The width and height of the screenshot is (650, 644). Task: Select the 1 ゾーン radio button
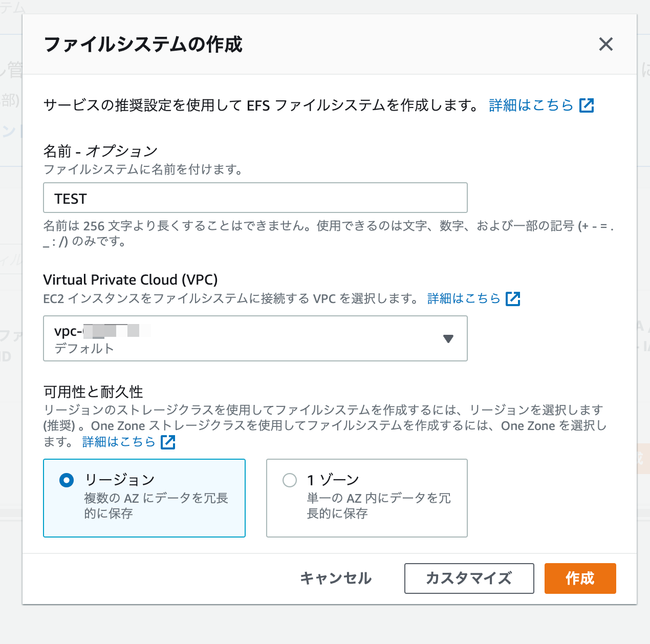click(290, 480)
